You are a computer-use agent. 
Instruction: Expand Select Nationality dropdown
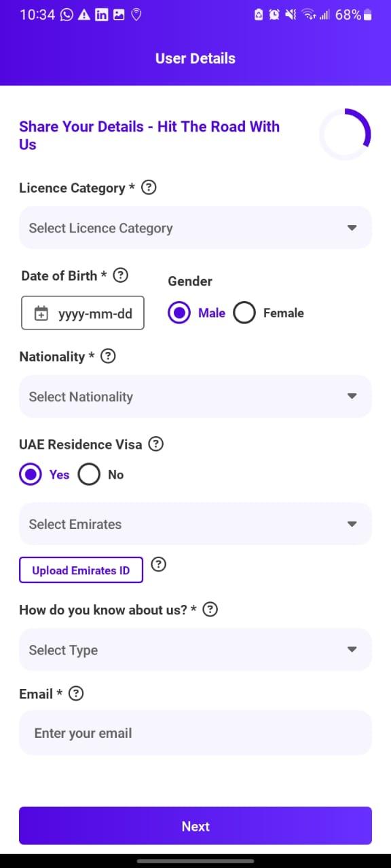pos(195,397)
